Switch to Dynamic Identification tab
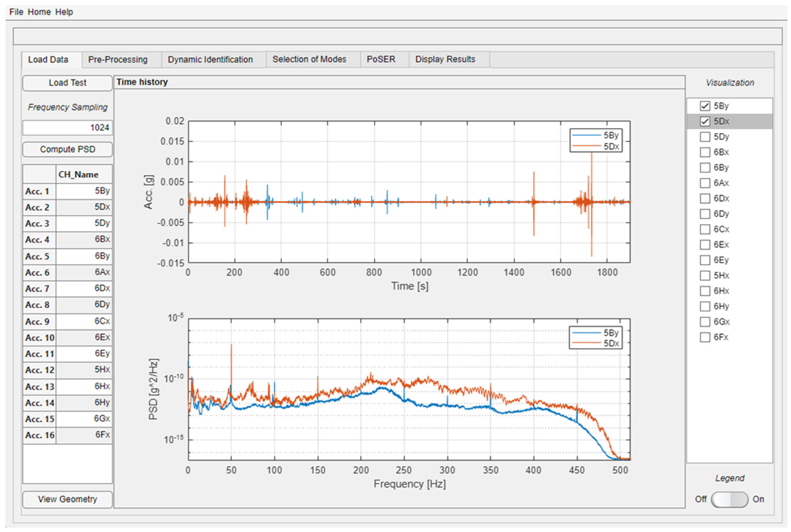The width and height of the screenshot is (791, 532). [210, 60]
